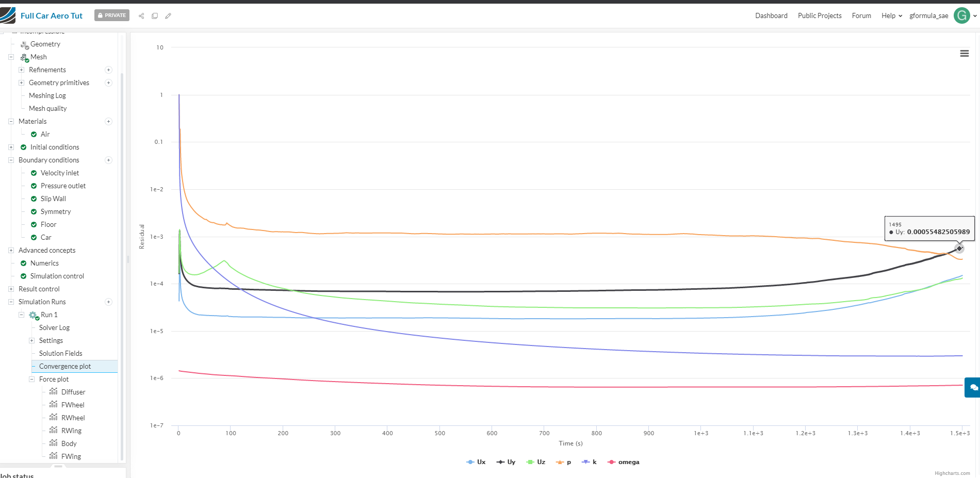Toggle the Uz series in legend
Viewport: 980px width, 478px height.
coord(535,462)
